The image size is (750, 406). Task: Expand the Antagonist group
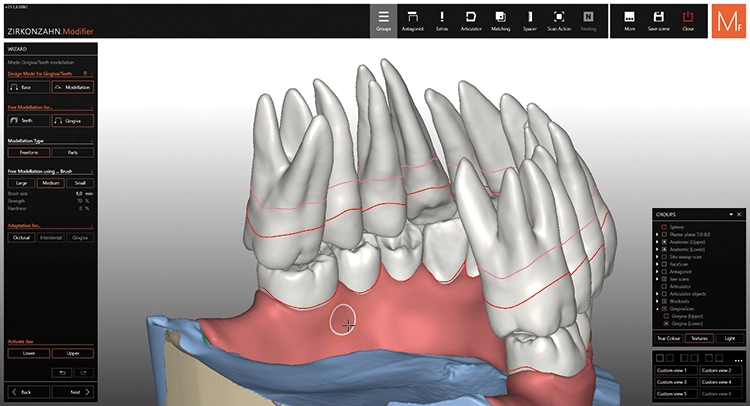(657, 272)
